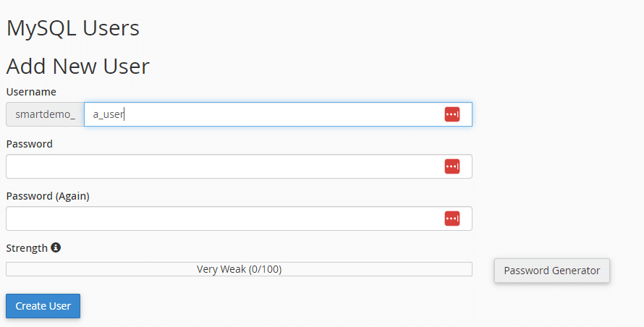Click password manager icon in Password (Again) field

[452, 218]
